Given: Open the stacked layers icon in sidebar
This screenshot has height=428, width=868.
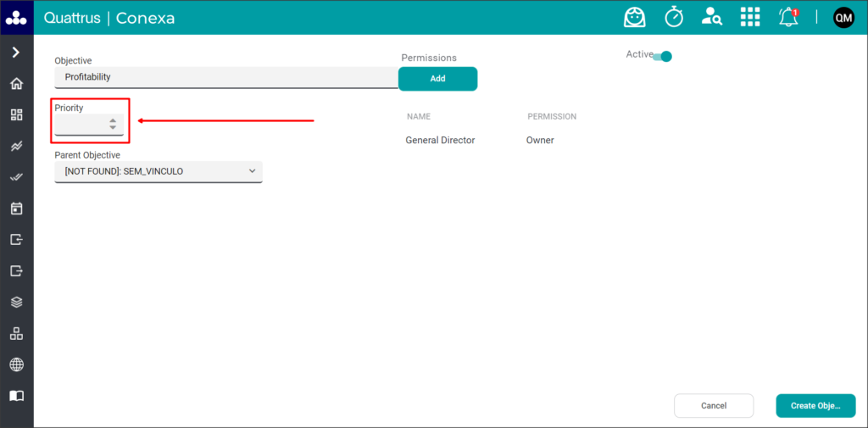Looking at the screenshot, I should click(x=17, y=303).
